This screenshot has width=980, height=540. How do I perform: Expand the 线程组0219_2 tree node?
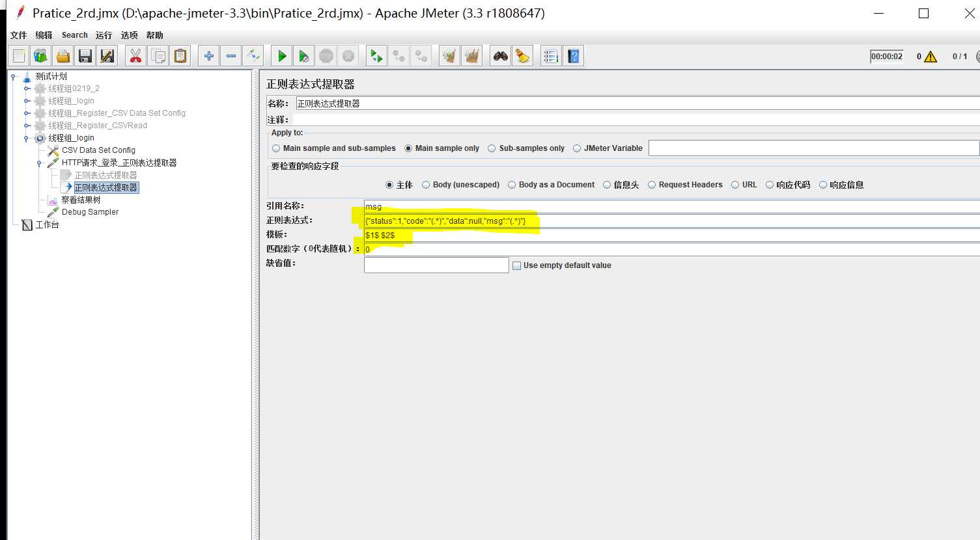pyautogui.click(x=27, y=88)
